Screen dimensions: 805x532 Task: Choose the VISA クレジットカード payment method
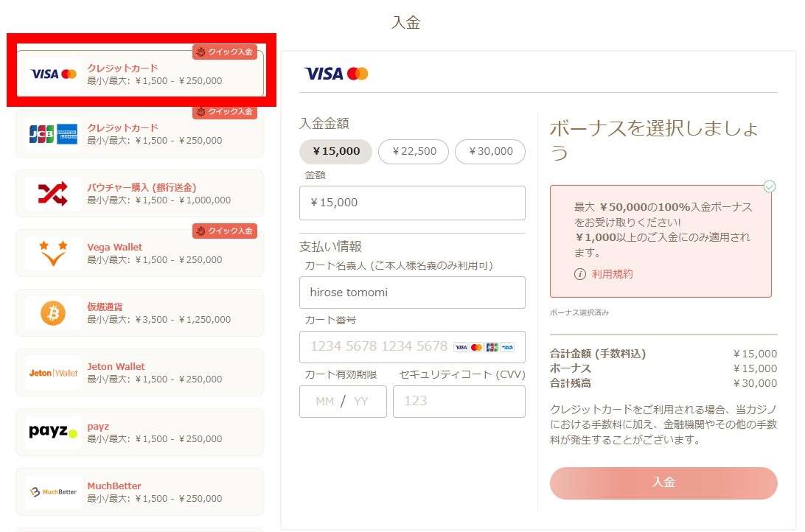pyautogui.click(x=140, y=74)
